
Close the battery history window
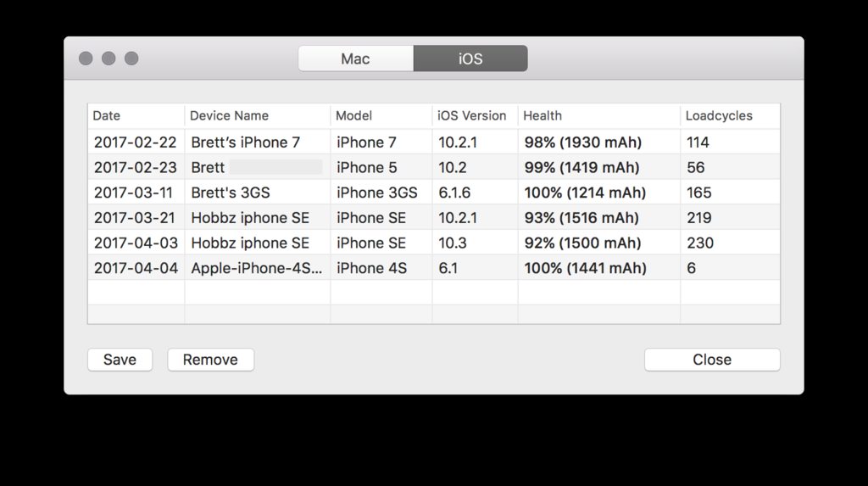click(712, 360)
